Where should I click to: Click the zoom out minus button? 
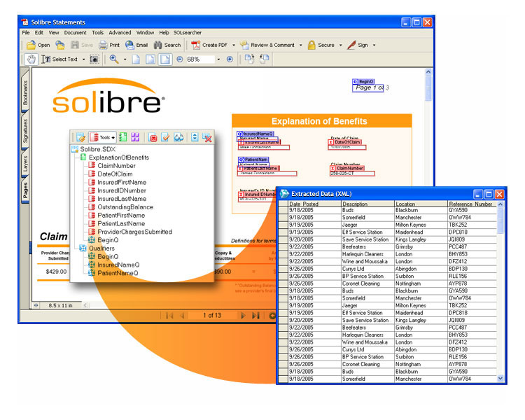(x=180, y=59)
